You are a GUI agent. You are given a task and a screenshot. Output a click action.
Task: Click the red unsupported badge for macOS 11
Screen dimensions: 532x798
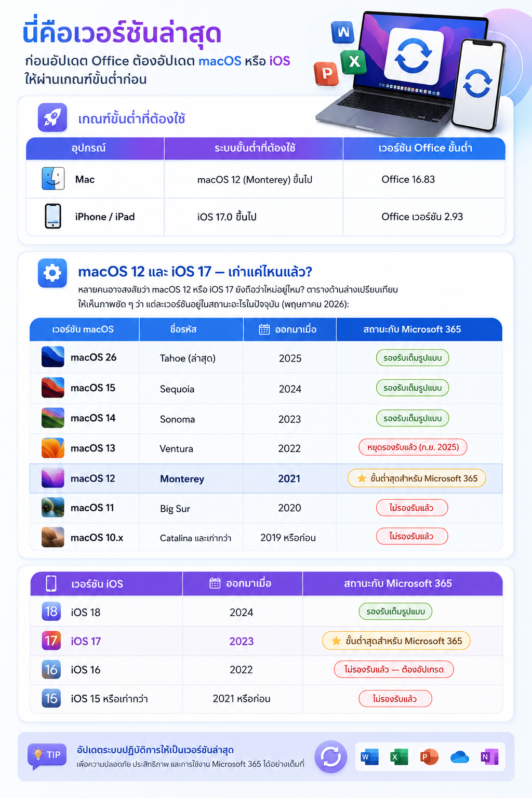[x=412, y=508]
